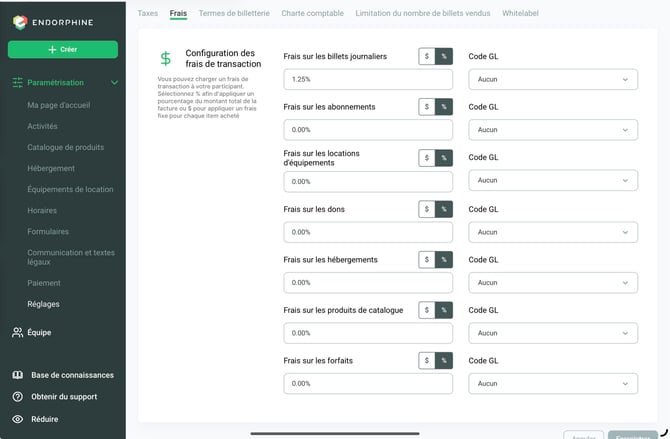
Task: Click the Endorphine logo icon
Action: [20, 22]
